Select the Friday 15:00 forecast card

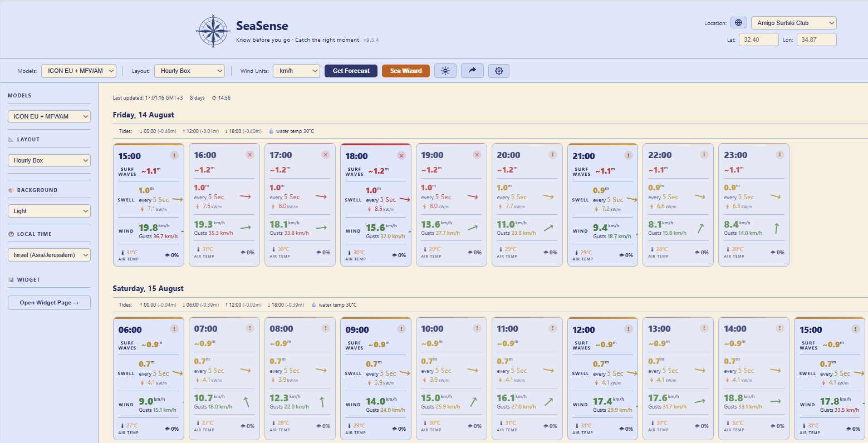click(149, 205)
